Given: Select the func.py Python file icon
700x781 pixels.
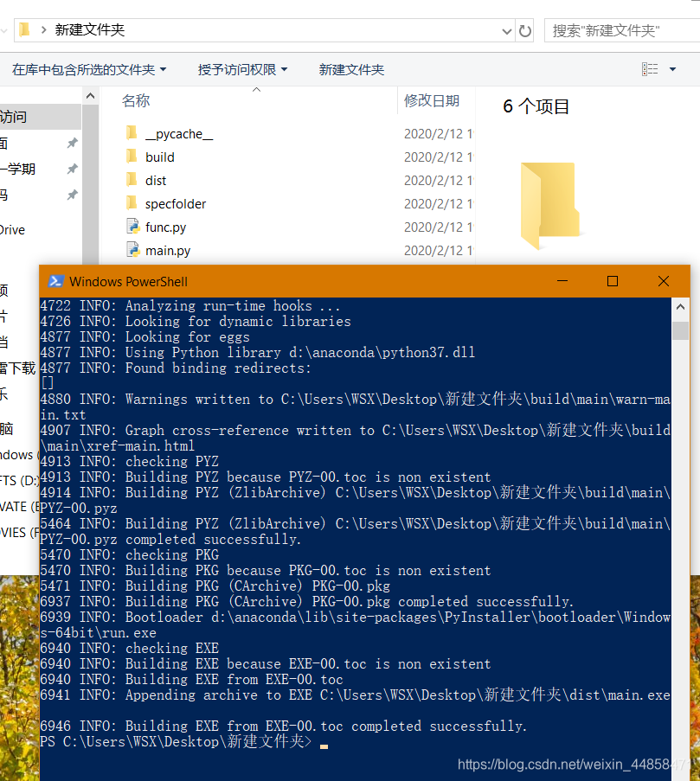Looking at the screenshot, I should point(132,227).
